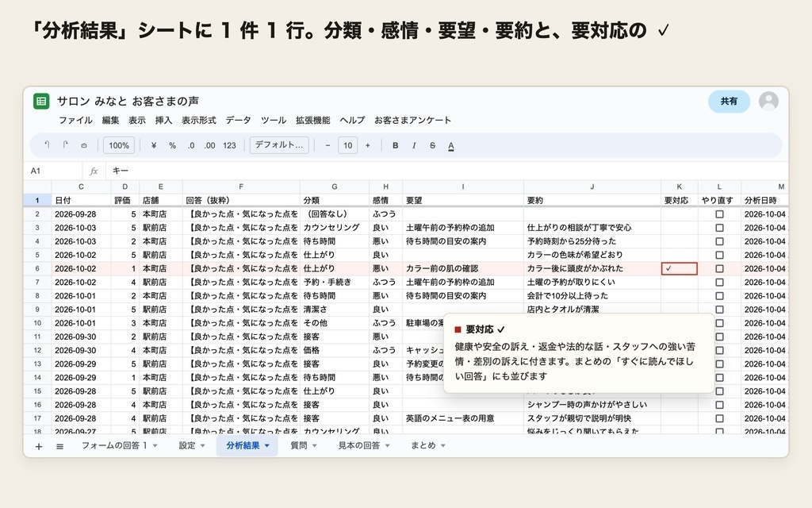Open 分析結果 tab dropdown arrow
Viewport: 812px width, 508px height.
266,446
